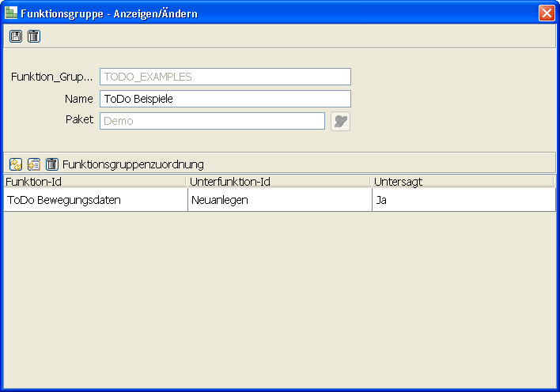This screenshot has height=392, width=560.
Task: Click the Name field containing ToDo Beispiele
Action: coord(225,99)
